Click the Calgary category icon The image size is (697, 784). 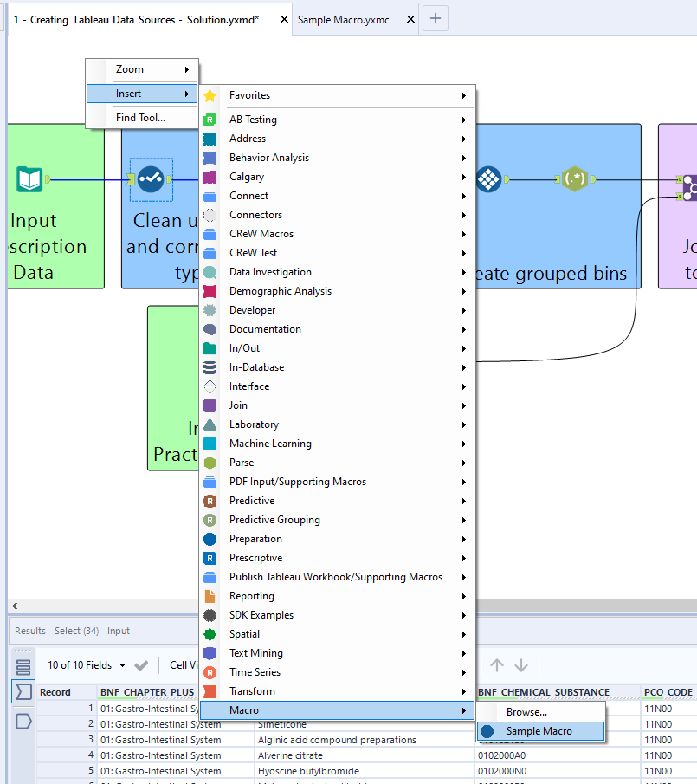pos(210,177)
